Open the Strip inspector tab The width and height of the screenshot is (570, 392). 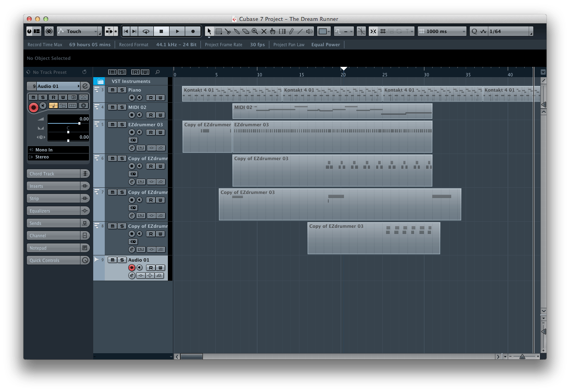point(58,198)
